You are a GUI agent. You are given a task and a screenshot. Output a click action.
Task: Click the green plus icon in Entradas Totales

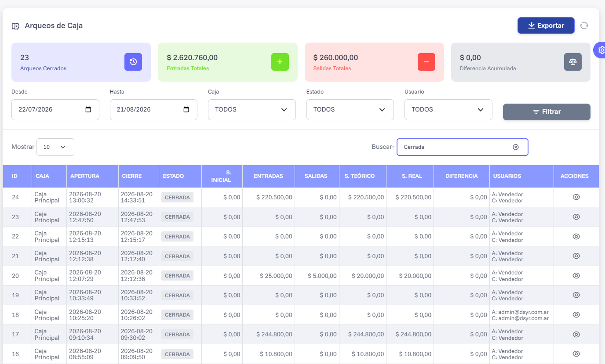click(280, 62)
